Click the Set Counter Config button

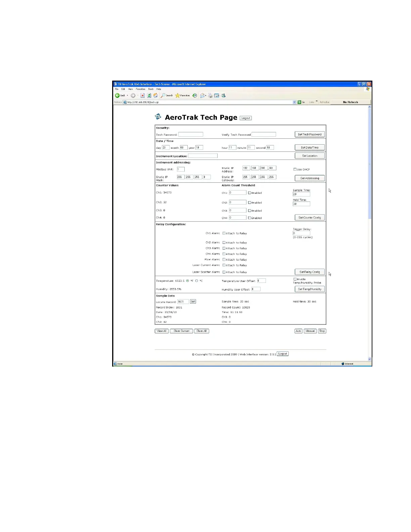click(x=310, y=218)
